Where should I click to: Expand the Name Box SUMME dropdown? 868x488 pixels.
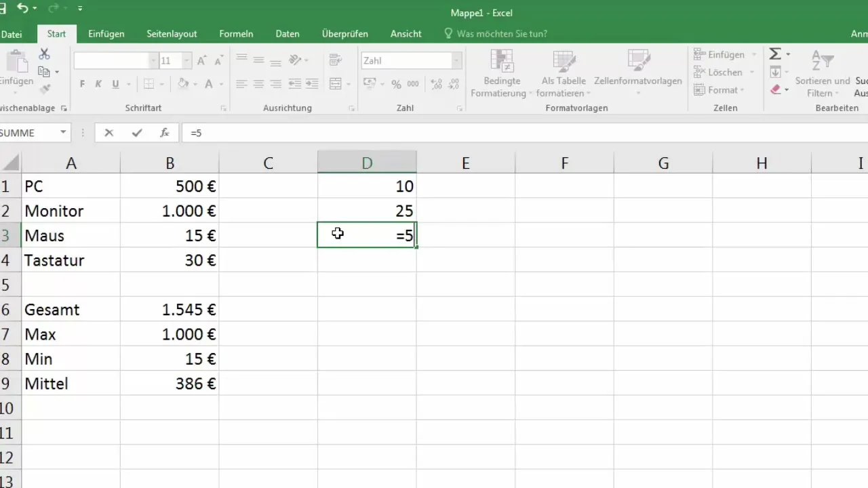pos(63,133)
